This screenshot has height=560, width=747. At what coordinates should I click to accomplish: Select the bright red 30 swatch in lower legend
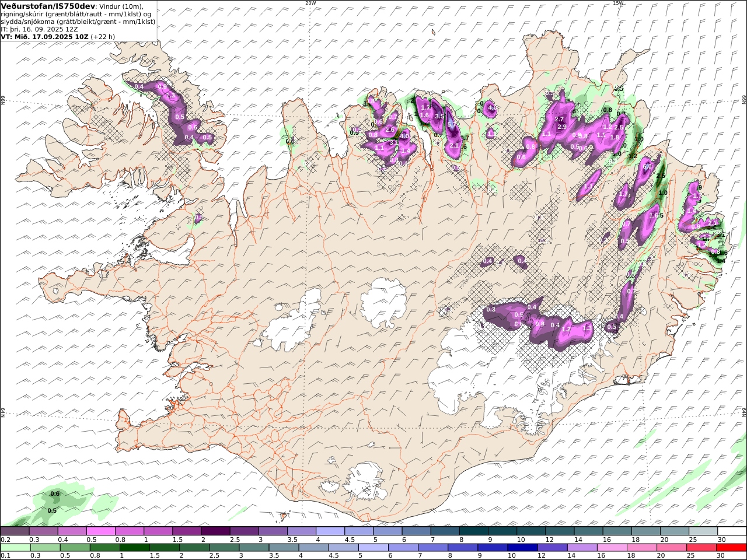point(732,547)
